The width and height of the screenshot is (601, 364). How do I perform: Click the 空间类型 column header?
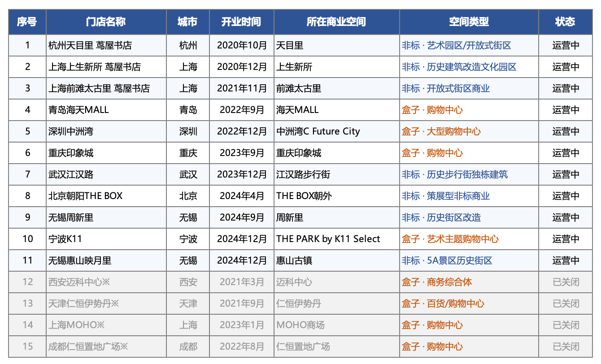[x=469, y=22]
